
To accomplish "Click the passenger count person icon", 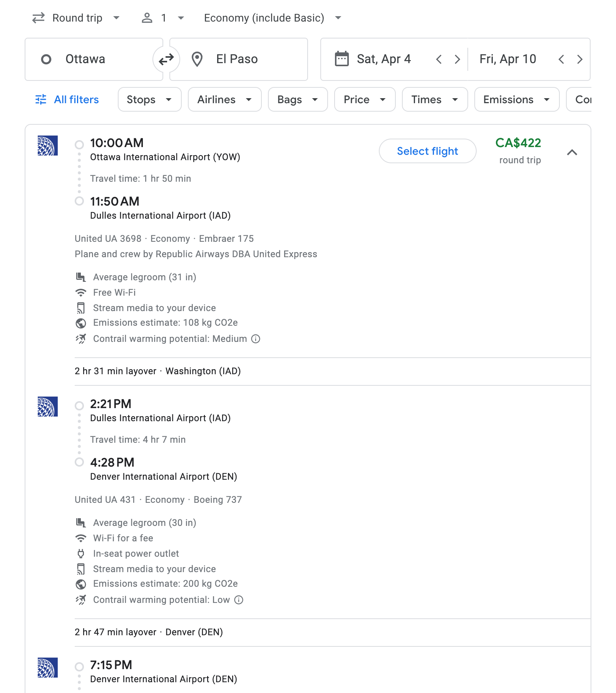I will point(148,17).
